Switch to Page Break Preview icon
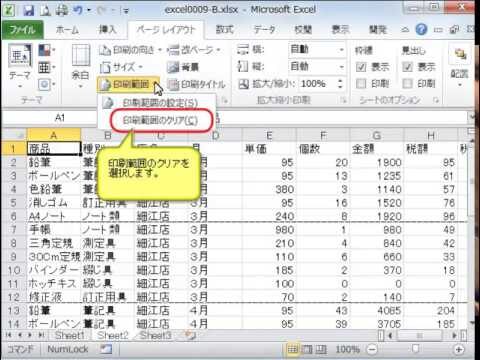Image resolution: width=480 pixels, height=360 pixels. coord(320,349)
